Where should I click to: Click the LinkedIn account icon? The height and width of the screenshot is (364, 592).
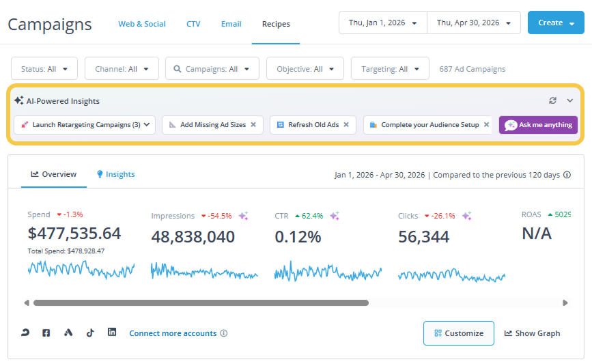point(112,332)
